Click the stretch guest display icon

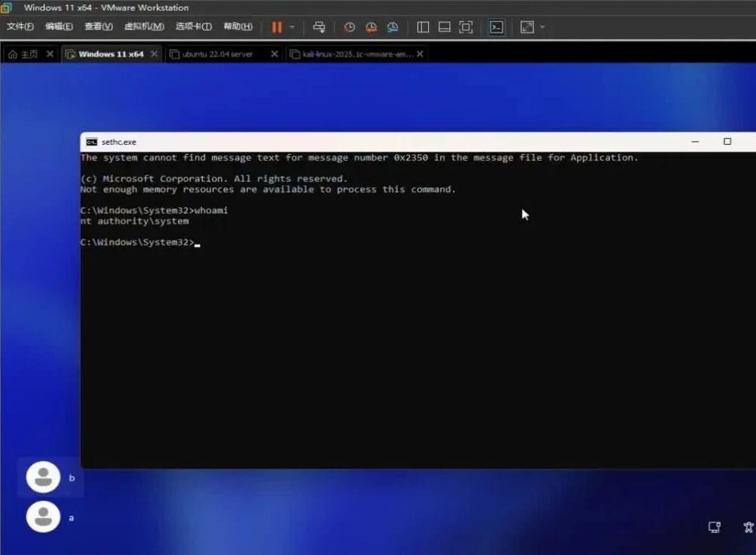pos(527,27)
